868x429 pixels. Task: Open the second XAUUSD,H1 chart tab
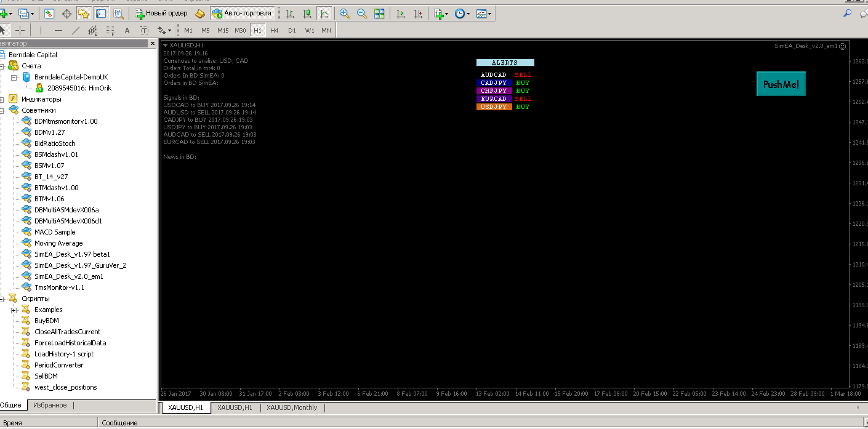pyautogui.click(x=235, y=407)
